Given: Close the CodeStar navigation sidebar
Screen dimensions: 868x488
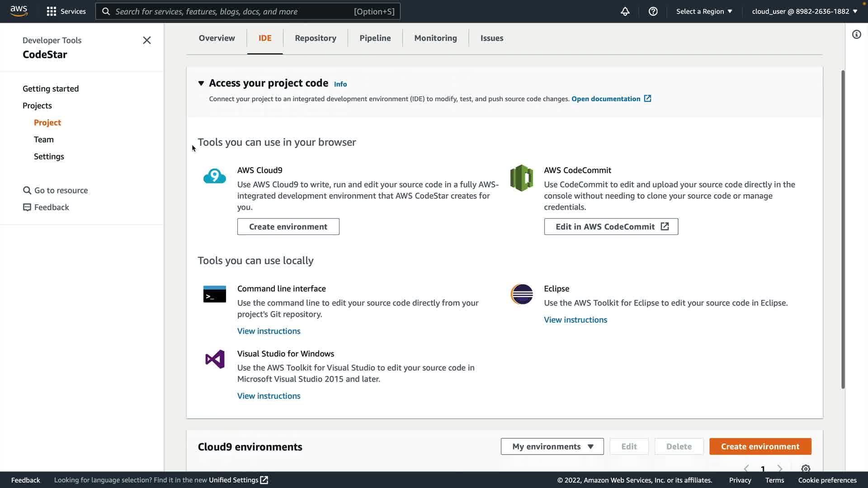Looking at the screenshot, I should point(147,40).
